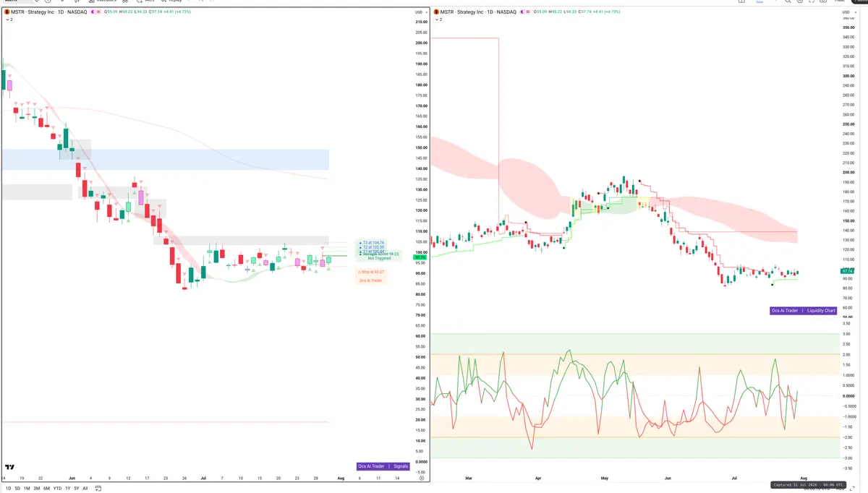
Task: Select the blue shaded zone rectangle on left chart
Action: [x=165, y=160]
